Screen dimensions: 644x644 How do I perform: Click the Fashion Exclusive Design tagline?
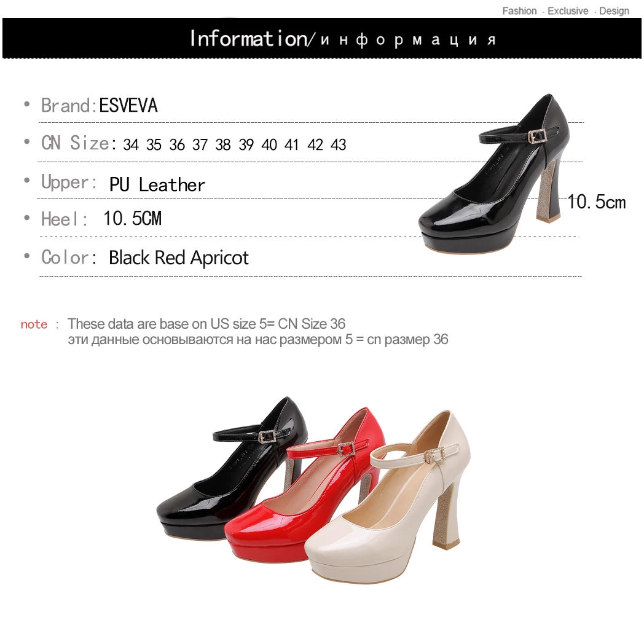pos(565,10)
